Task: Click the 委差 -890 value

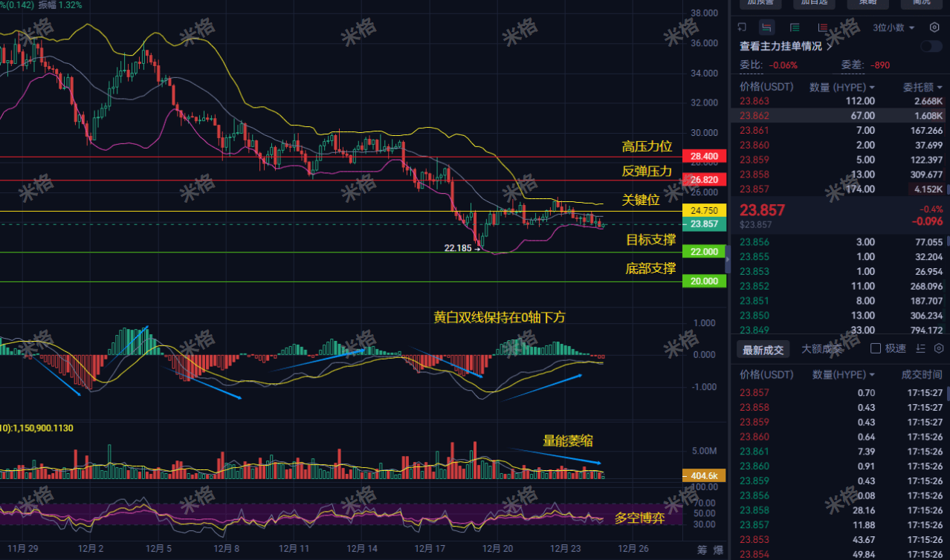Action: (x=881, y=65)
